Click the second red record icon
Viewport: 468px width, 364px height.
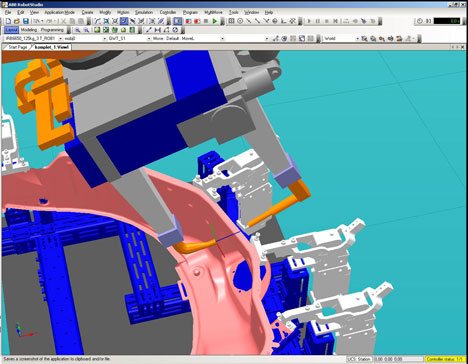[197, 21]
